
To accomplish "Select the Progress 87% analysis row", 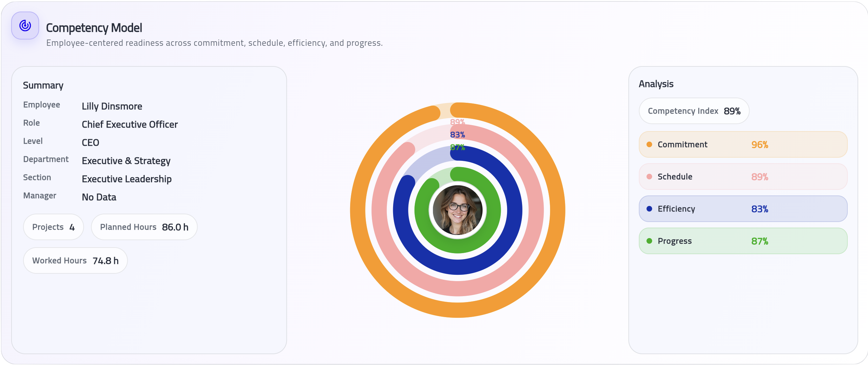I will [x=743, y=241].
